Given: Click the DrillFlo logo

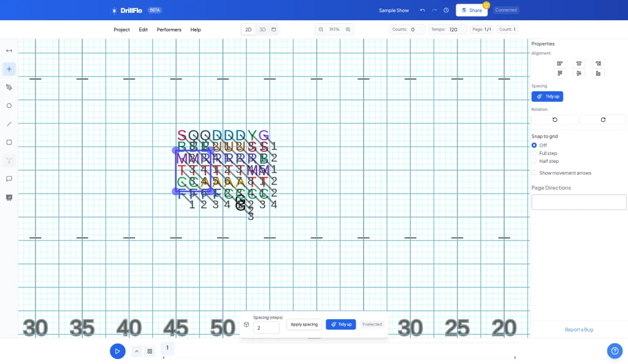Looking at the screenshot, I should pyautogui.click(x=126, y=10).
